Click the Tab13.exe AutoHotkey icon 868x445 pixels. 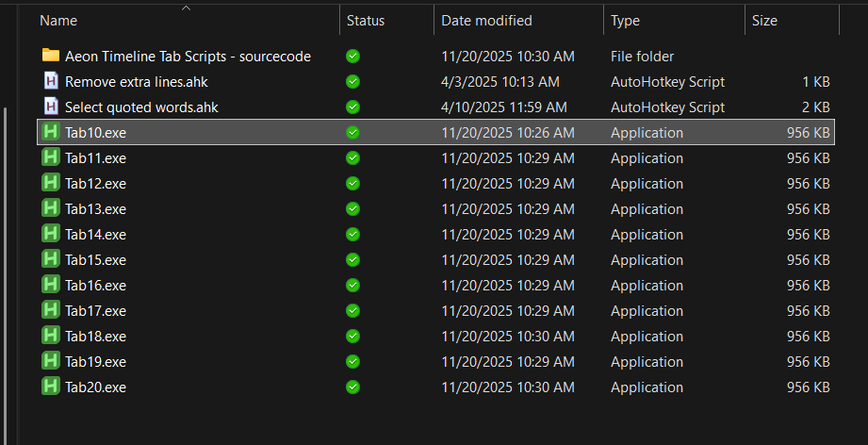(x=51, y=208)
